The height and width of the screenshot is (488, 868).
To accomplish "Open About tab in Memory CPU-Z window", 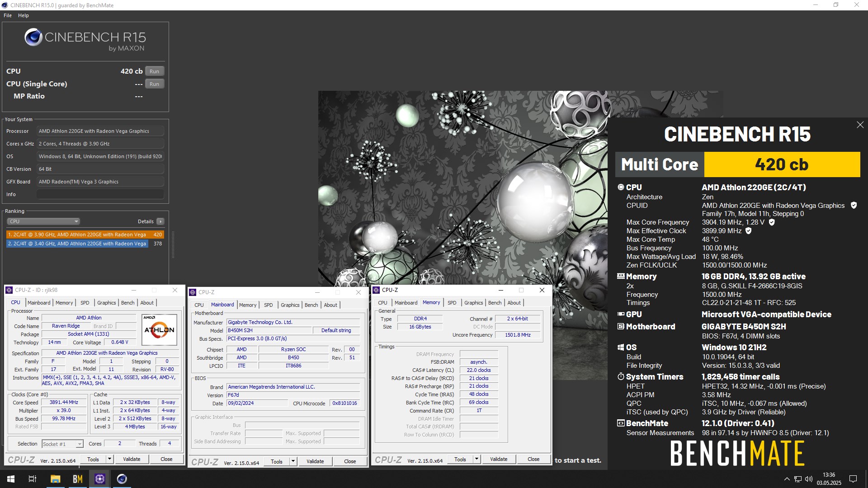I will [514, 303].
